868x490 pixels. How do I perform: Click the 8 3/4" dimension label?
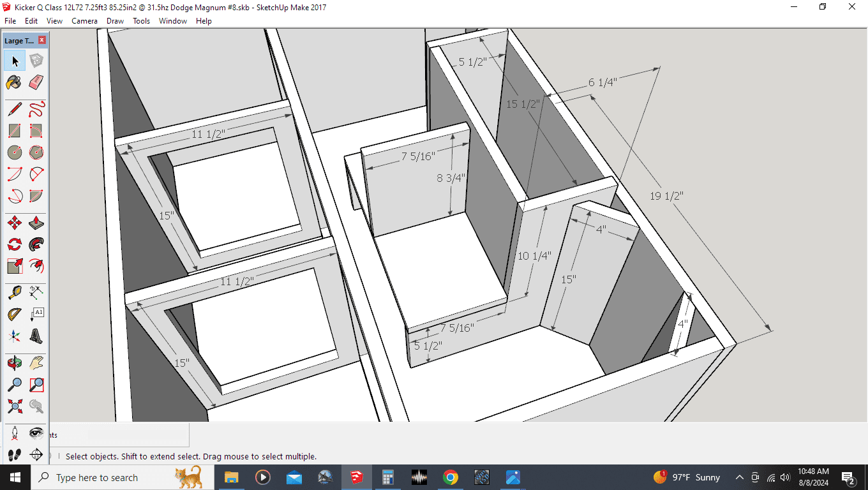pos(451,178)
